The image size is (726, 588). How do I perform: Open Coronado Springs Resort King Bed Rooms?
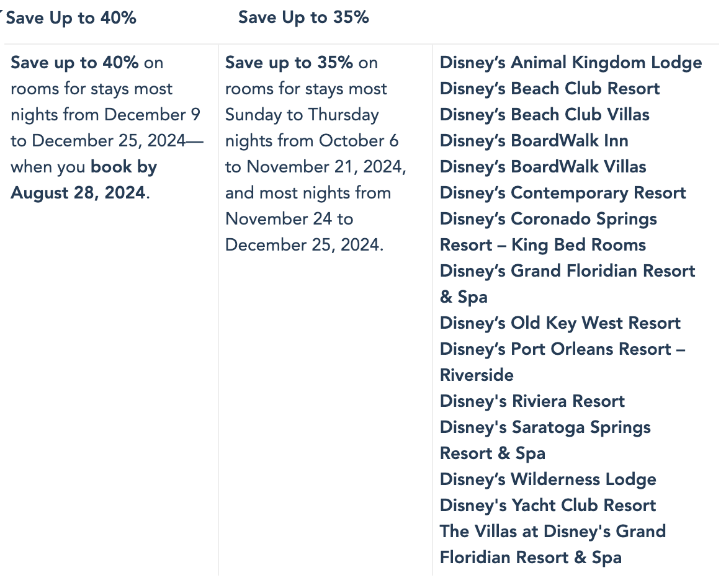(x=548, y=232)
